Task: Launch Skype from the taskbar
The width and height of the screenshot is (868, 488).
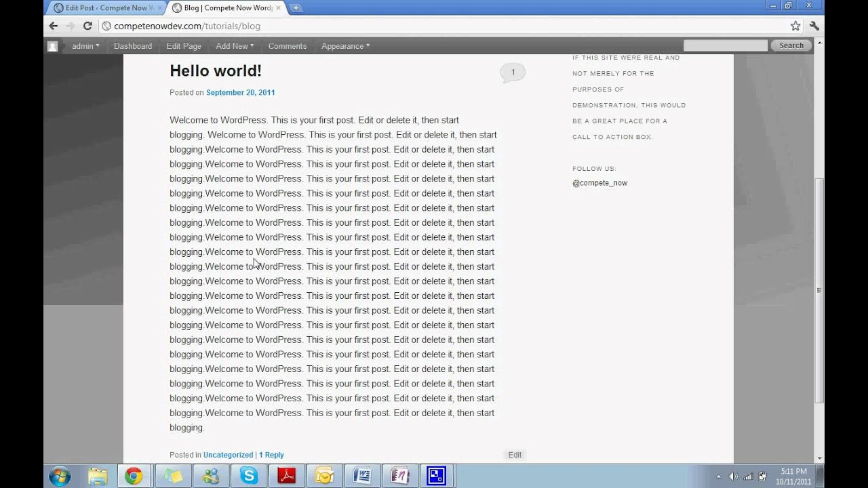Action: point(249,476)
